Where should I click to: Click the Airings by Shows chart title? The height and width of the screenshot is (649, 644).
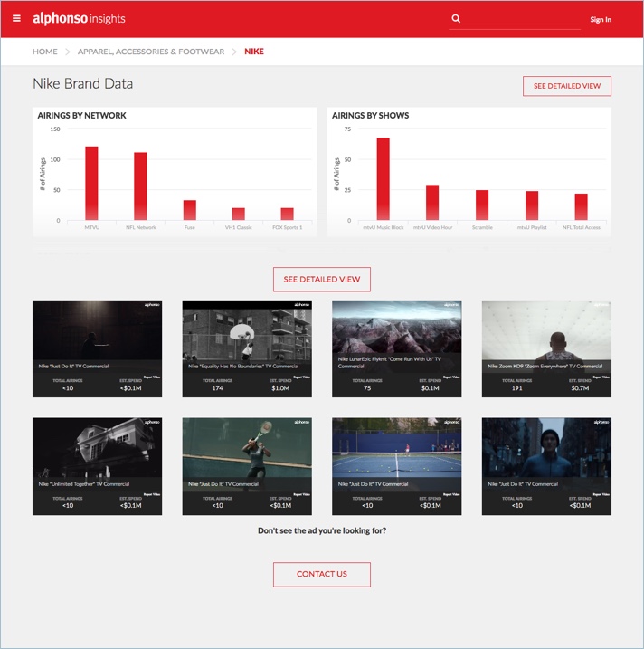pos(370,116)
